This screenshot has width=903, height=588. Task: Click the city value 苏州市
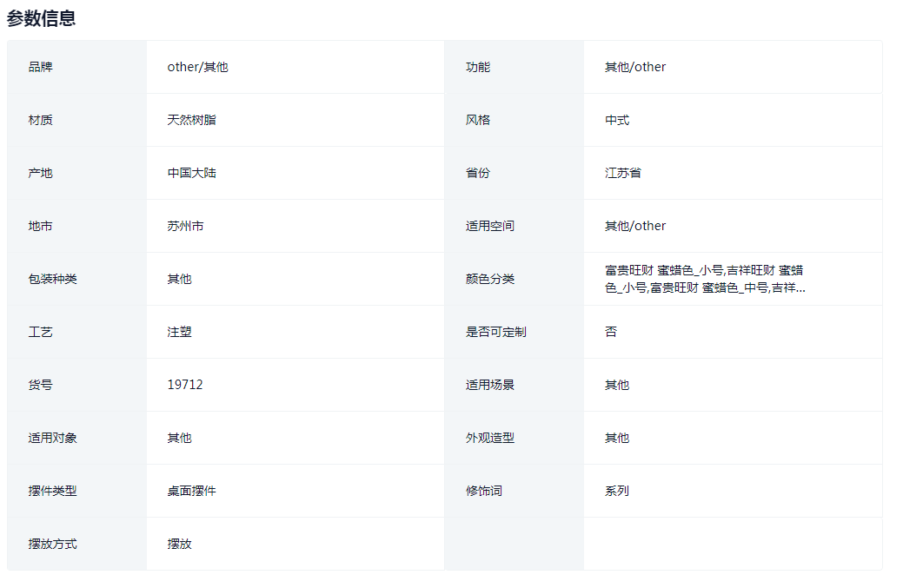[x=189, y=225]
